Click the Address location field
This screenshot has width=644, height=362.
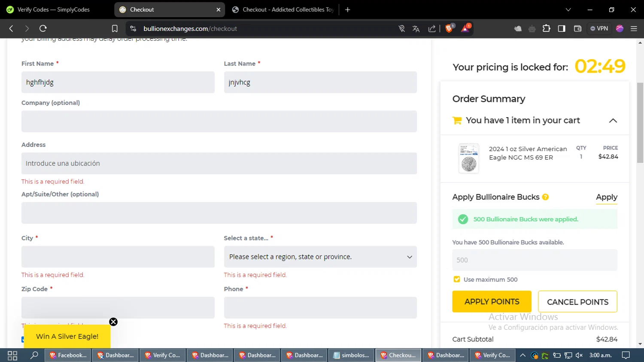tap(219, 163)
